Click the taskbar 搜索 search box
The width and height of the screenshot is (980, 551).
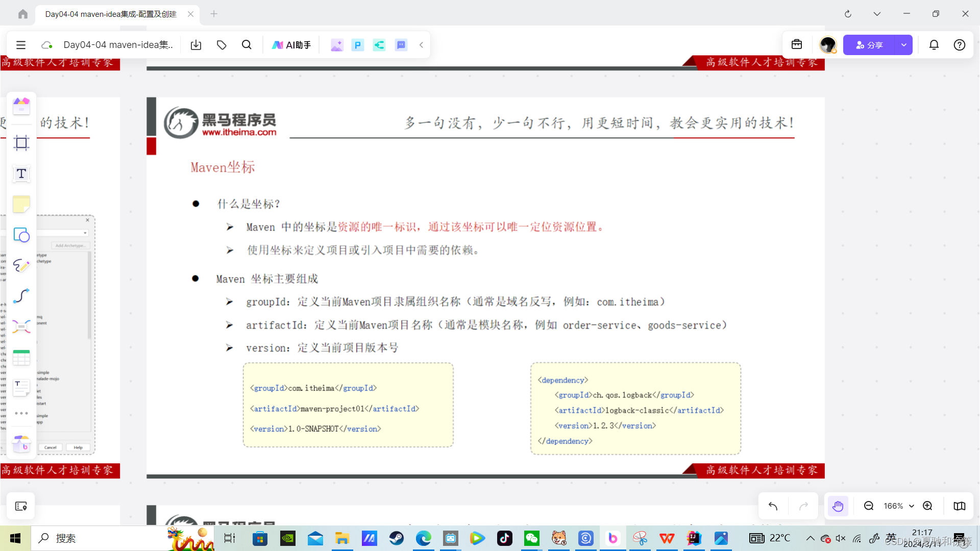(x=122, y=538)
